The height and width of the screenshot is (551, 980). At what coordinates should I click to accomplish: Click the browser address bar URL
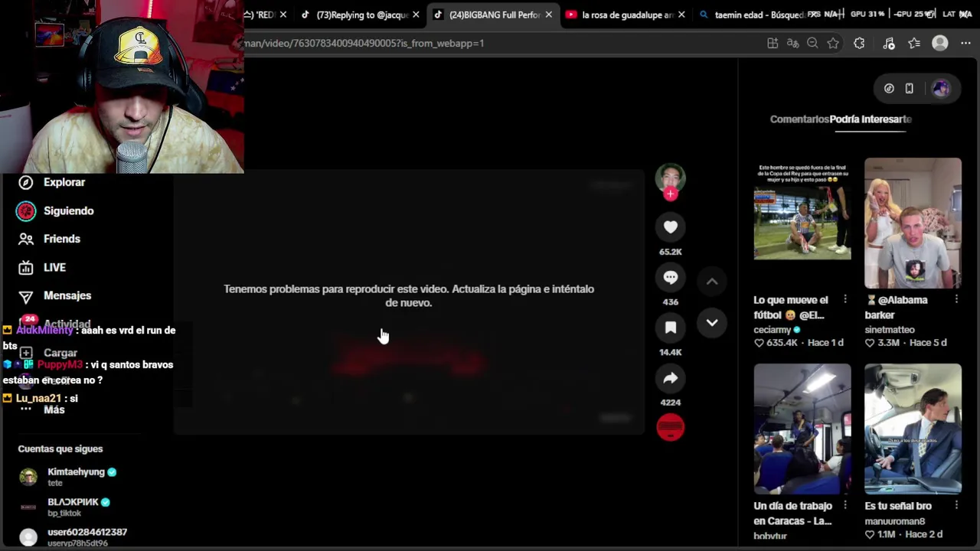point(364,44)
